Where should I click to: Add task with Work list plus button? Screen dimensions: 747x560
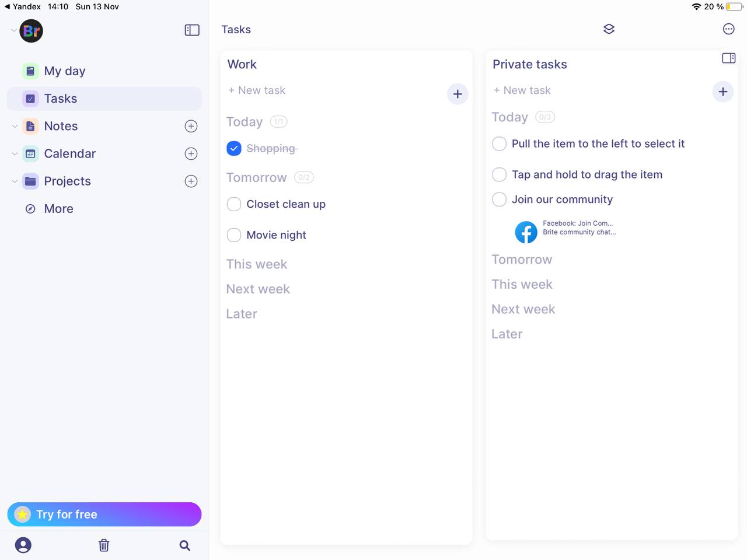pyautogui.click(x=458, y=94)
